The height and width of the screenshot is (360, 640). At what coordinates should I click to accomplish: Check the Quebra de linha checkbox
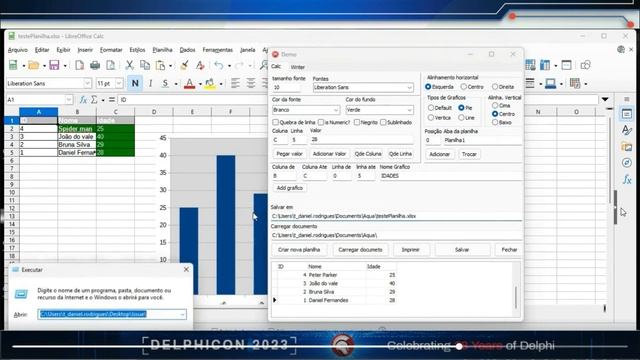(276, 122)
